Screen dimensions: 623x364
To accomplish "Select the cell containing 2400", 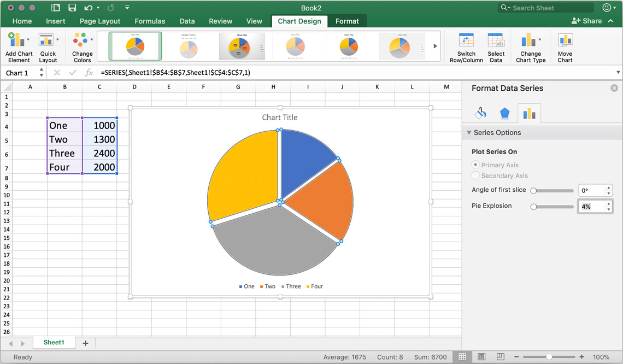I will pos(99,154).
